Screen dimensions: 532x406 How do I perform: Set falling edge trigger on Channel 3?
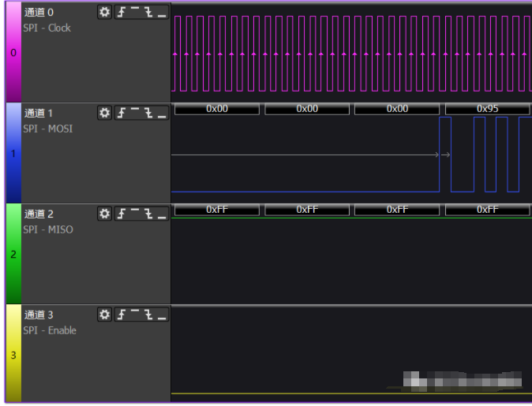148,315
